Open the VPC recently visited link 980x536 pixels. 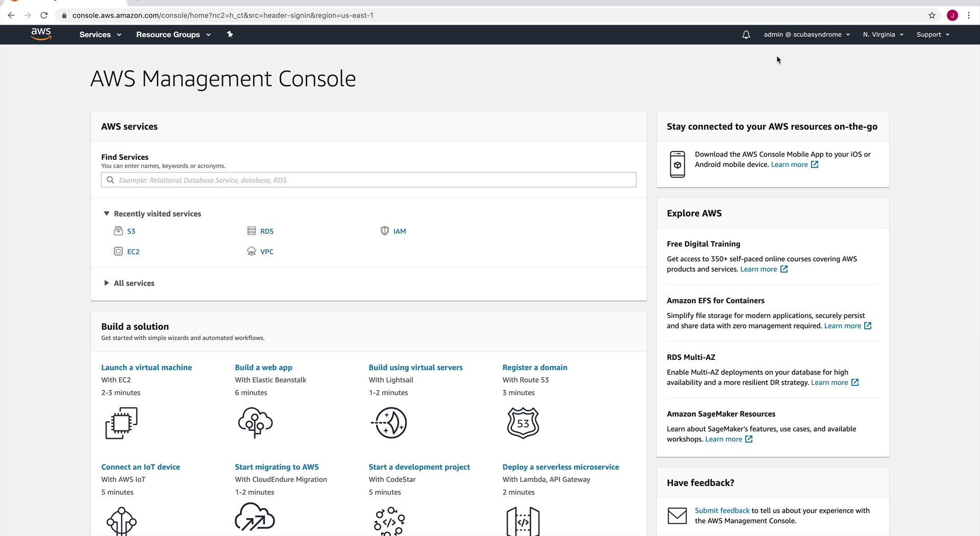[267, 252]
